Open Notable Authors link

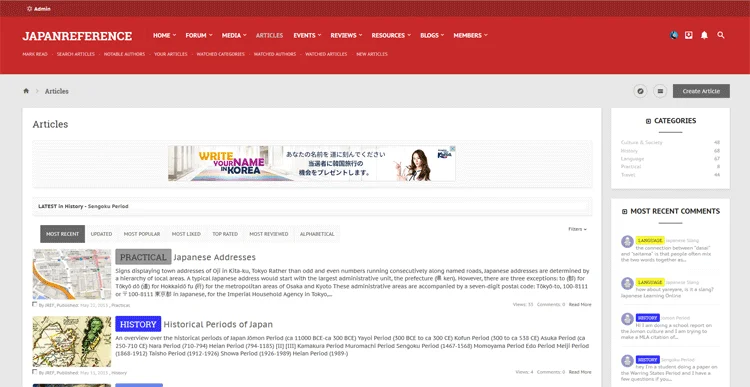(124, 54)
